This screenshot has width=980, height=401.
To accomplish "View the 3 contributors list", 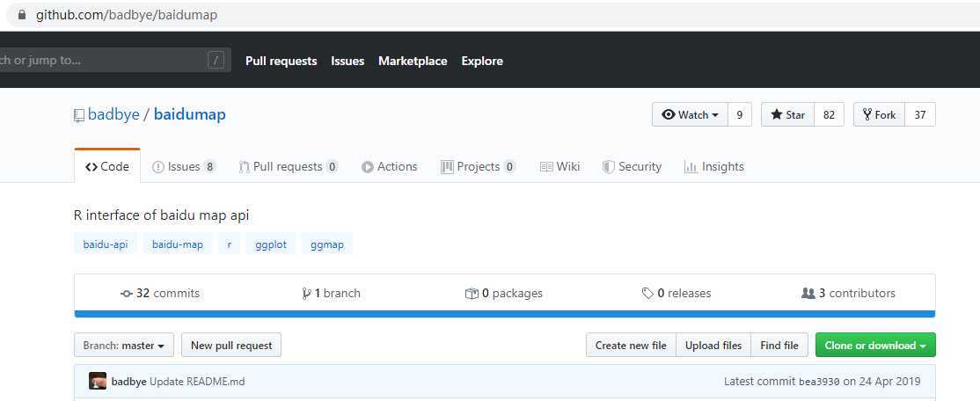I will pos(848,293).
